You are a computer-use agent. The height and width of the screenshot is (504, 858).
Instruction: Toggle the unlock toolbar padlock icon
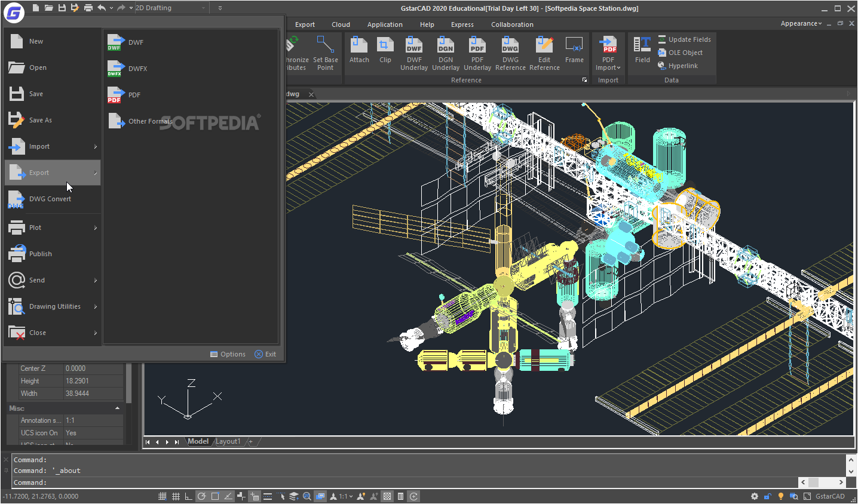tap(768, 496)
